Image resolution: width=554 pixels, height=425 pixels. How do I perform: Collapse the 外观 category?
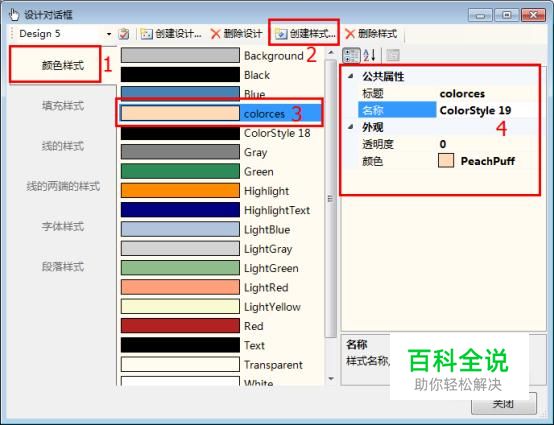click(351, 126)
